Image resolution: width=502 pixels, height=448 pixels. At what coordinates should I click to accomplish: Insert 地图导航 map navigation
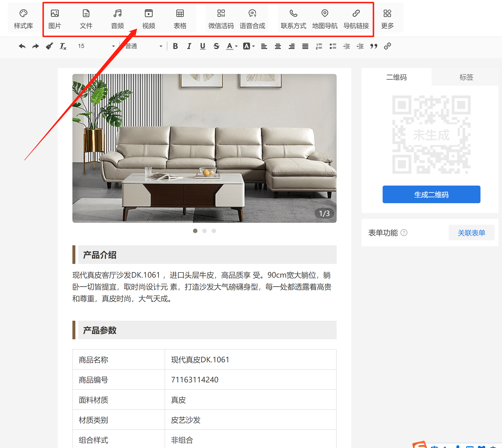click(325, 18)
